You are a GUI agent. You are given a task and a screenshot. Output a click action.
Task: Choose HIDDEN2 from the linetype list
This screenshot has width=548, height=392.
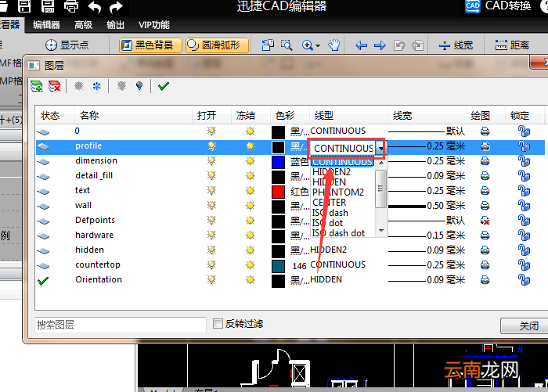coord(331,172)
